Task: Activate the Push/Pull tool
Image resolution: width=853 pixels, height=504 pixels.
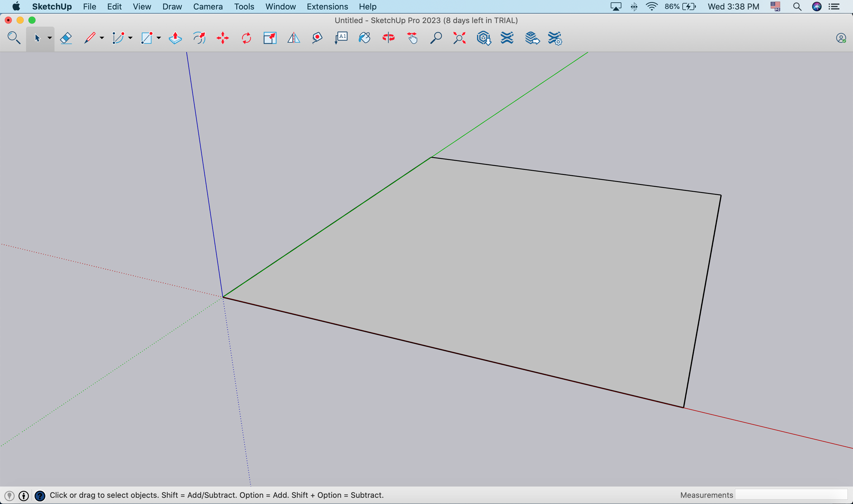Action: [x=175, y=38]
